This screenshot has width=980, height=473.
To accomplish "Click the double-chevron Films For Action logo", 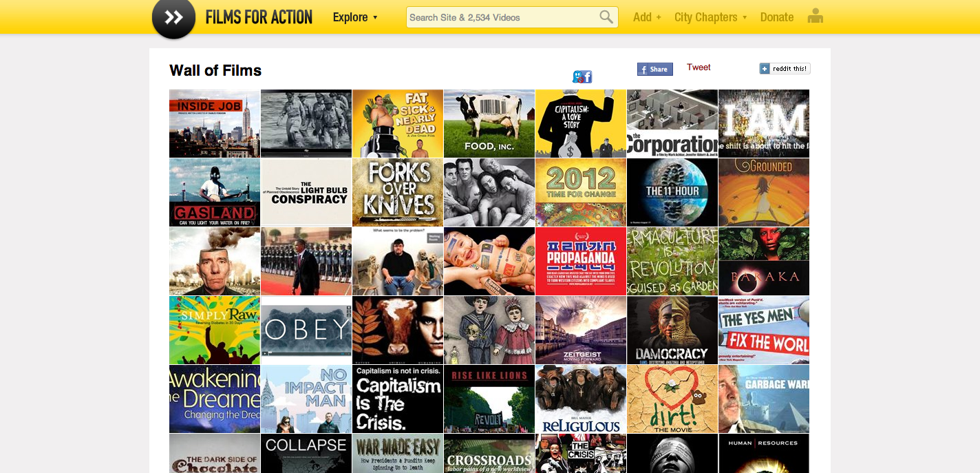I will pyautogui.click(x=173, y=19).
